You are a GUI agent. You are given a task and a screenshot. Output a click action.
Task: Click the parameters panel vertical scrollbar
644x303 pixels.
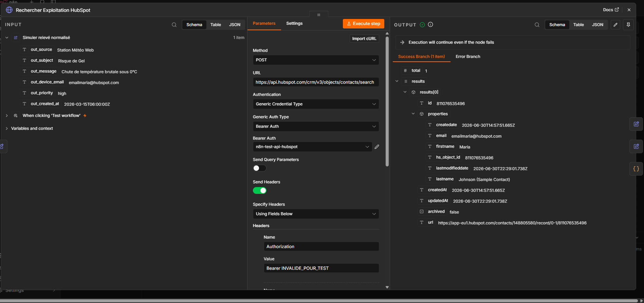[387, 101]
